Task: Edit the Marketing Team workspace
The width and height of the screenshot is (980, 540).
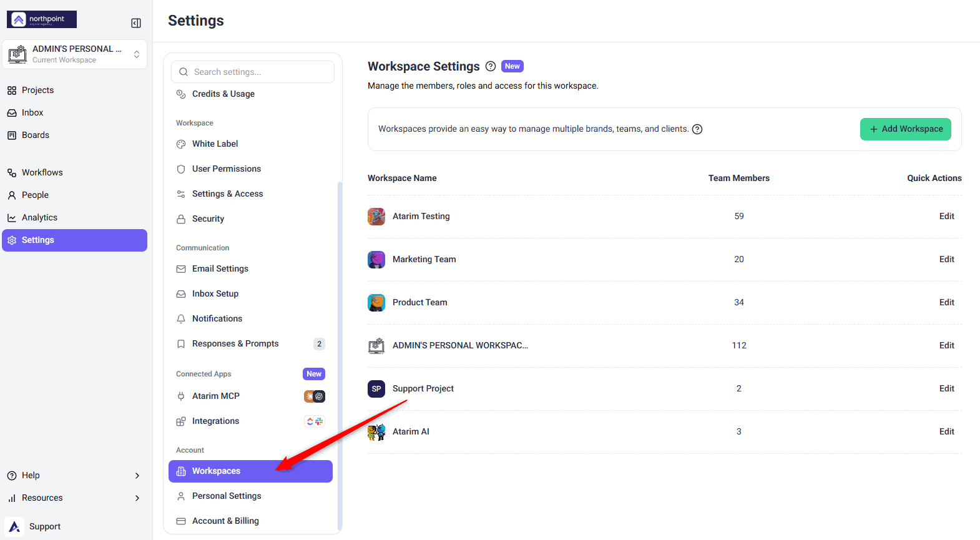Action: [946, 259]
